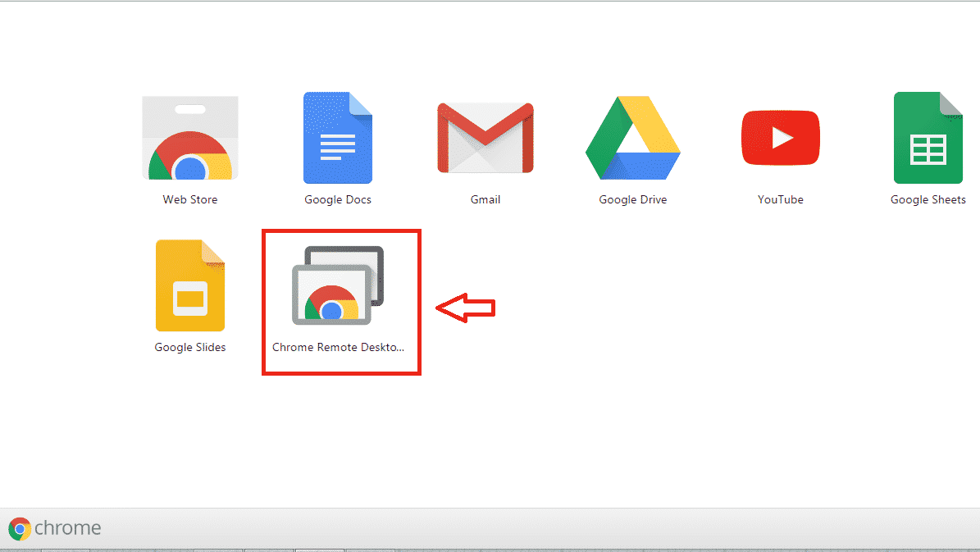Open the Chrome Remote Desktop app icon
980x552 pixels.
[x=338, y=285]
